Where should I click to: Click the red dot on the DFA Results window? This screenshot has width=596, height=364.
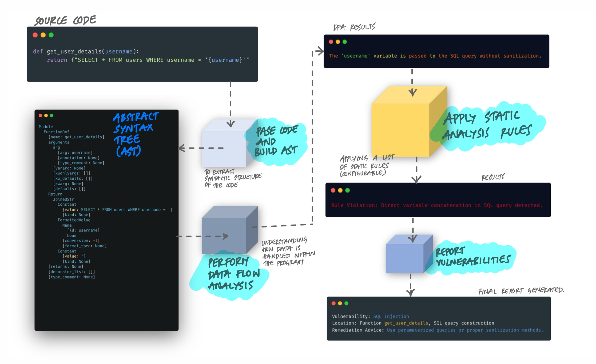click(331, 42)
